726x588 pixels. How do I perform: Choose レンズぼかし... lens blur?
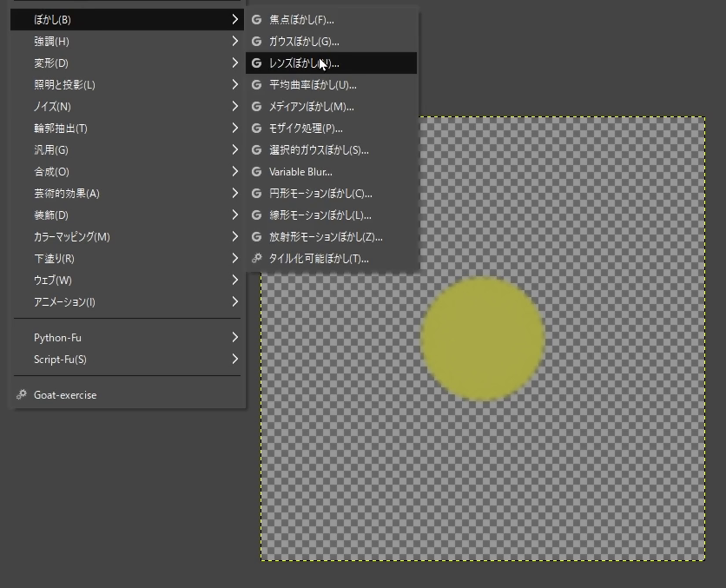click(332, 63)
